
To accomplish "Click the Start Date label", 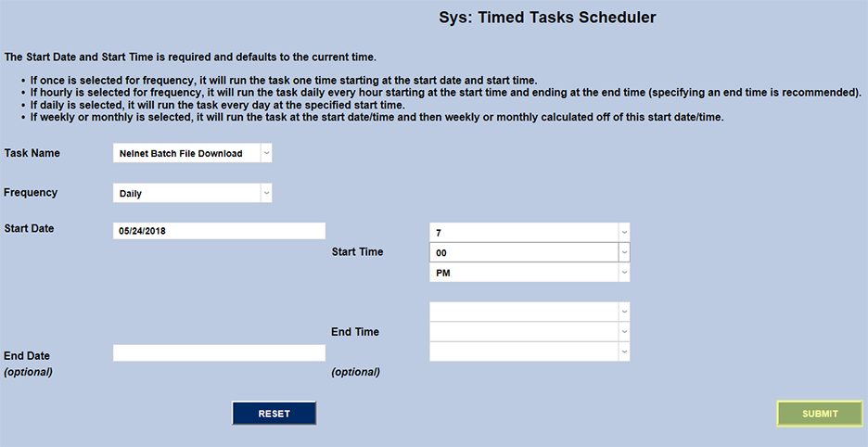I will (29, 228).
